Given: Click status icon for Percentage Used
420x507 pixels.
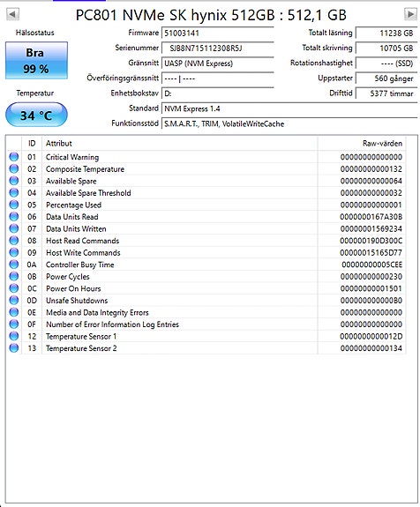Looking at the screenshot, I should 14,205.
